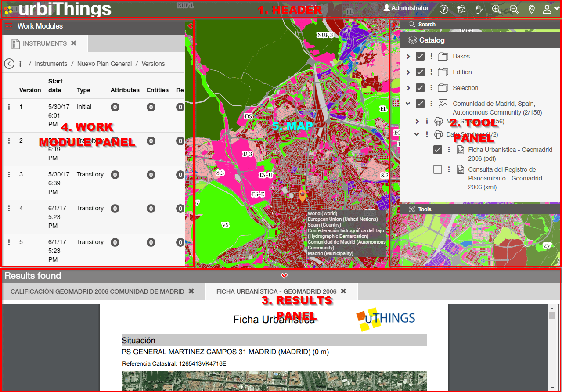Screen dimensions: 562x392
Task: Zoom out with the magnifier minus icon
Action: tap(514, 9)
